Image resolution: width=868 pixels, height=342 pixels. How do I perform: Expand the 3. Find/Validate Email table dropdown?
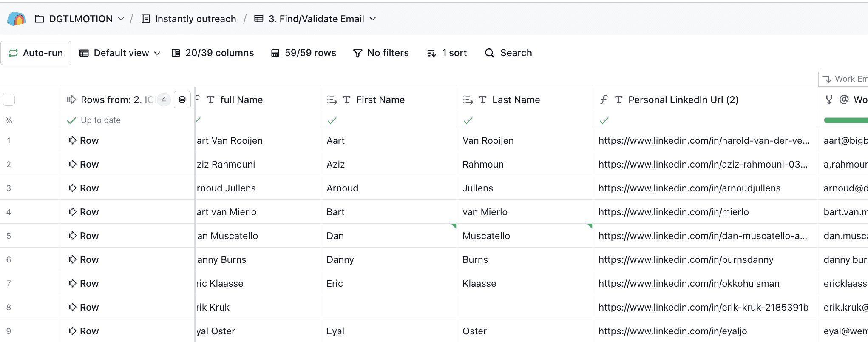coord(373,19)
